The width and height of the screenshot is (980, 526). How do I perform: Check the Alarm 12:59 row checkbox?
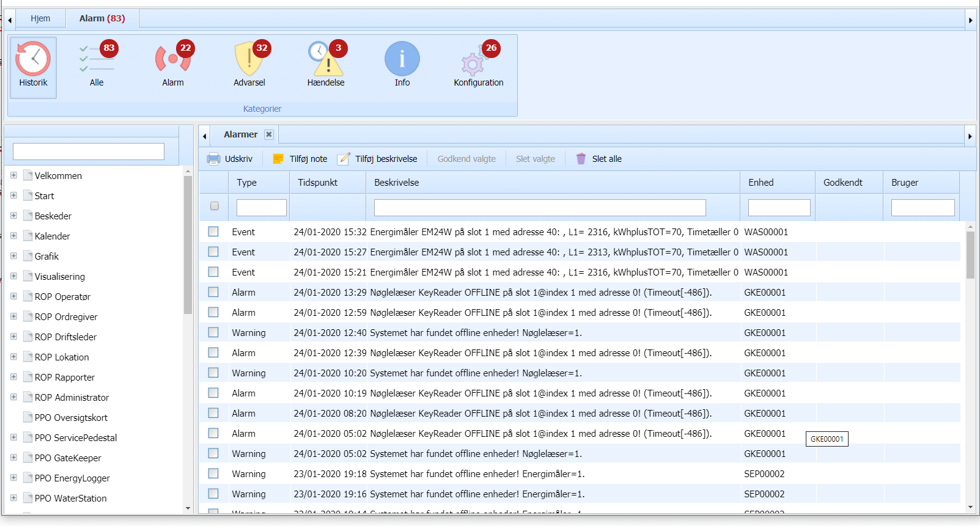point(213,312)
